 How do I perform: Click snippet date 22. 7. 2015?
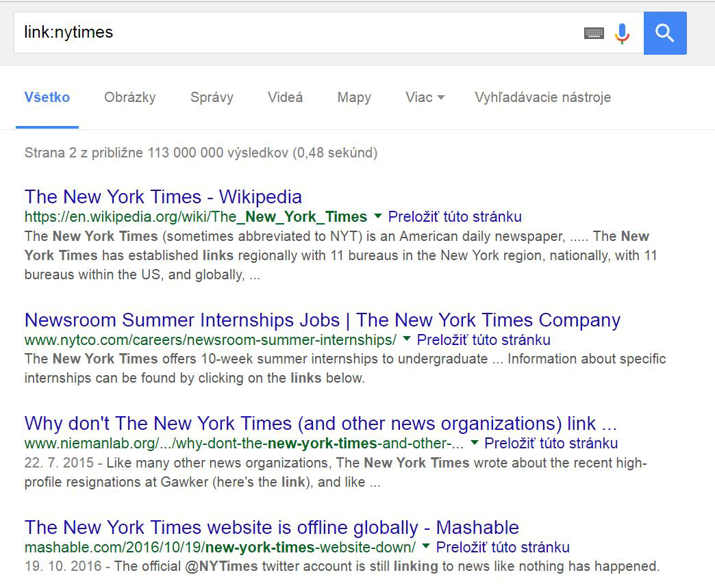[59, 463]
